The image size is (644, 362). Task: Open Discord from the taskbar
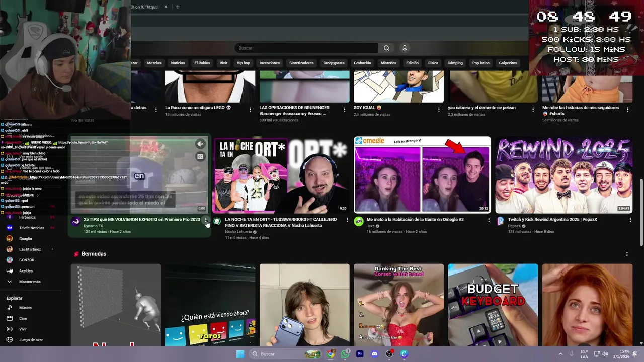pos(374,354)
